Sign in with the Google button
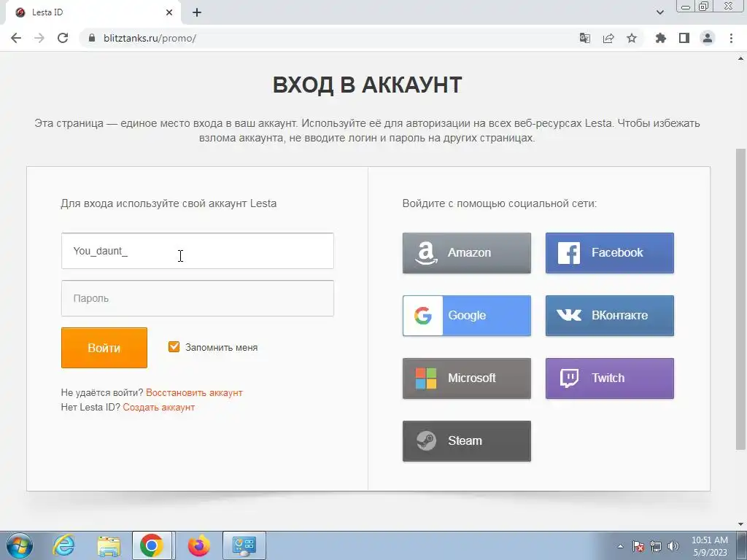The image size is (747, 560). tap(466, 316)
